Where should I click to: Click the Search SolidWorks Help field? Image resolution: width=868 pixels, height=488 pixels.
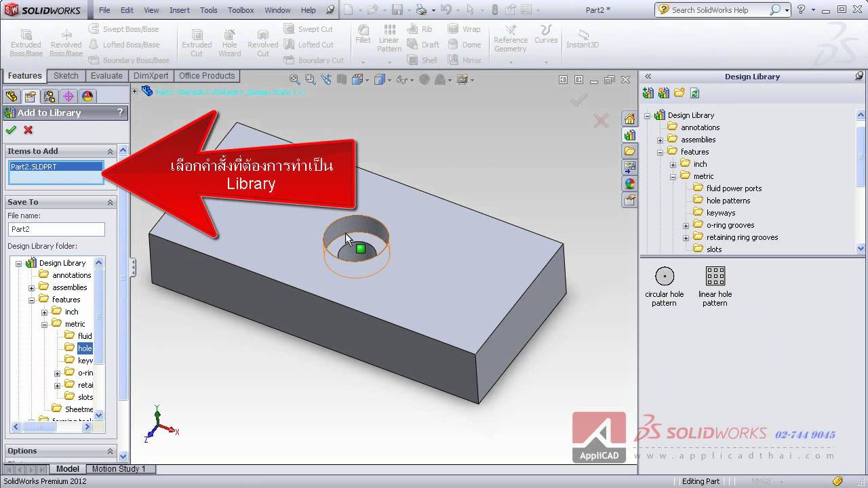pos(718,10)
